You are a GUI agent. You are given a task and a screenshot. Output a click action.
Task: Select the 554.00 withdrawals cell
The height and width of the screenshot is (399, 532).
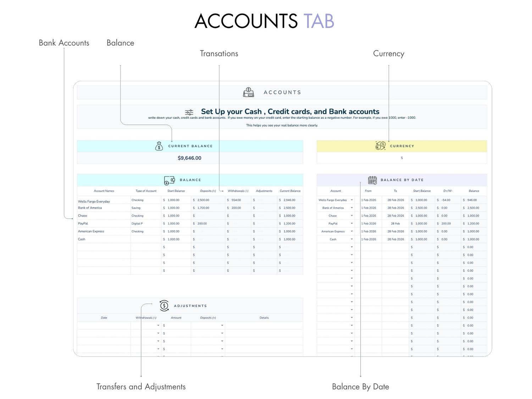tap(236, 200)
